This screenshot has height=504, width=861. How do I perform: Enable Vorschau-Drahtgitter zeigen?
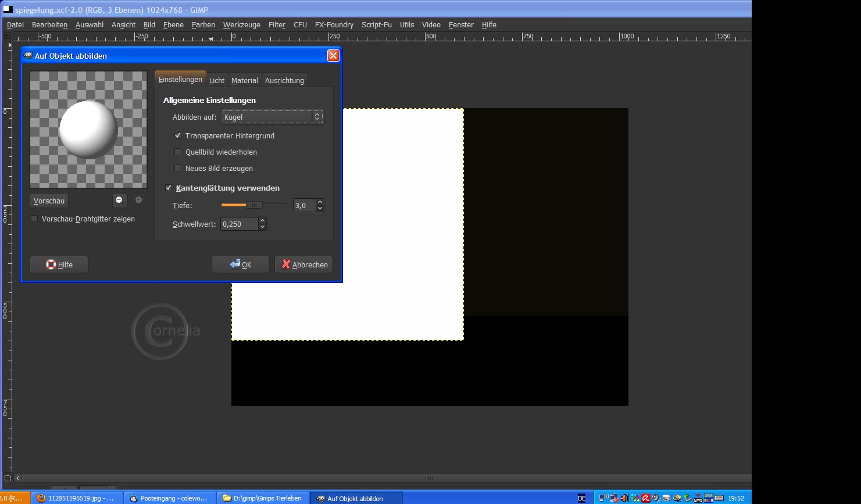34,219
